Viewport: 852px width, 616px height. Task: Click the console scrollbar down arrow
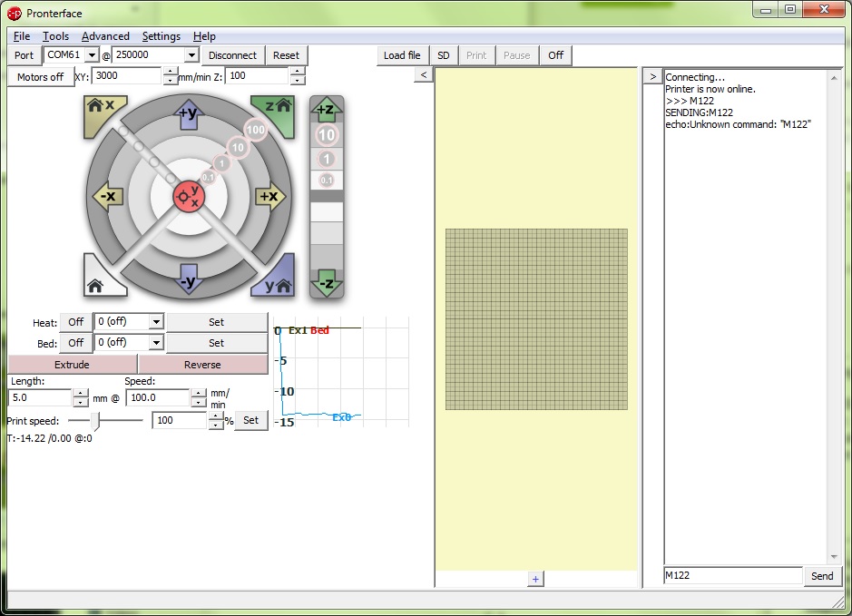(x=834, y=557)
